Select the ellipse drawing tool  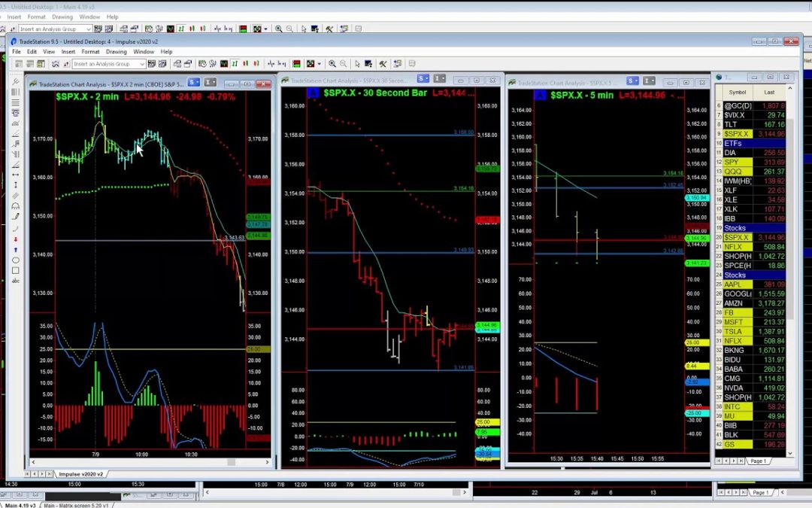(x=16, y=260)
